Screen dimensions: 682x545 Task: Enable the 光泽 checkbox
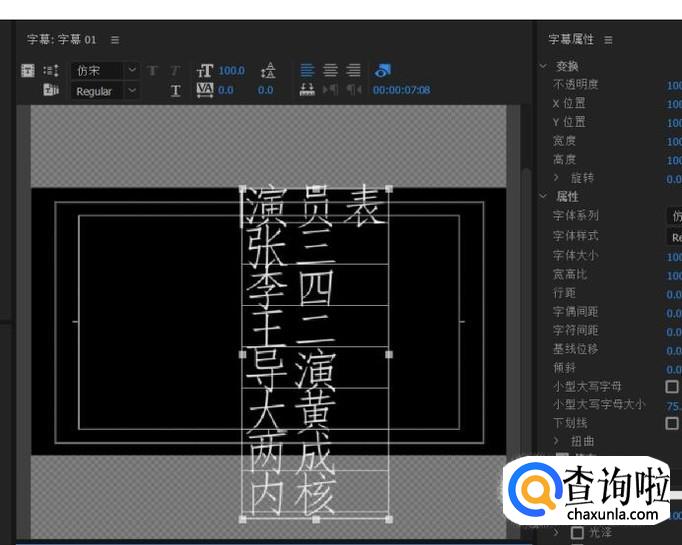[x=577, y=532]
